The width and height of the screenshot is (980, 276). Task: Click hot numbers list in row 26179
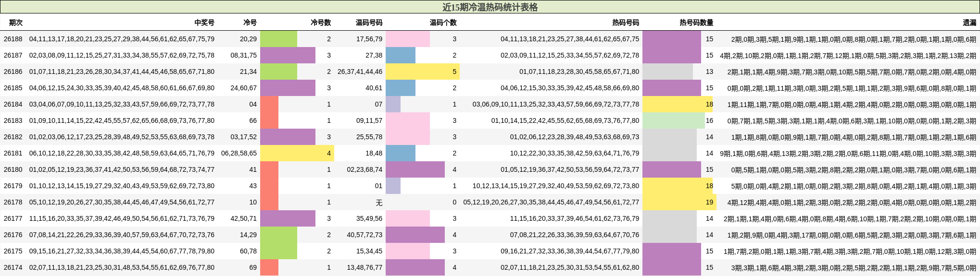[556, 186]
